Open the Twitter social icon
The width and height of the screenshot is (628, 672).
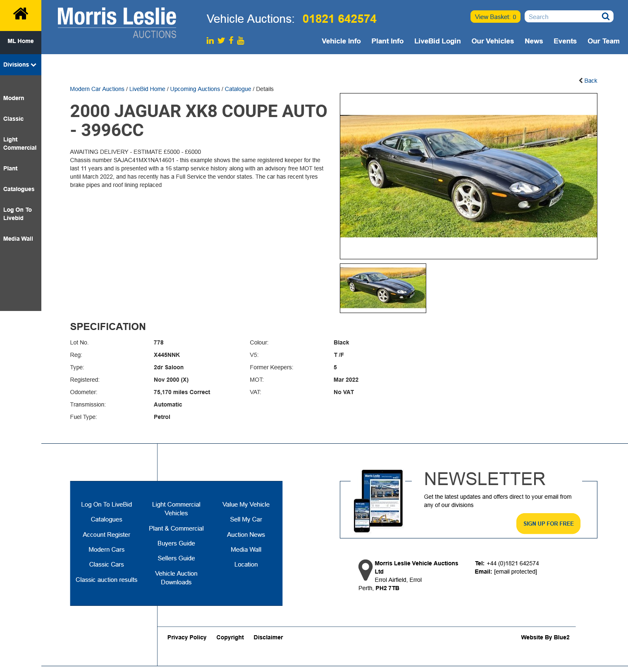(x=221, y=41)
